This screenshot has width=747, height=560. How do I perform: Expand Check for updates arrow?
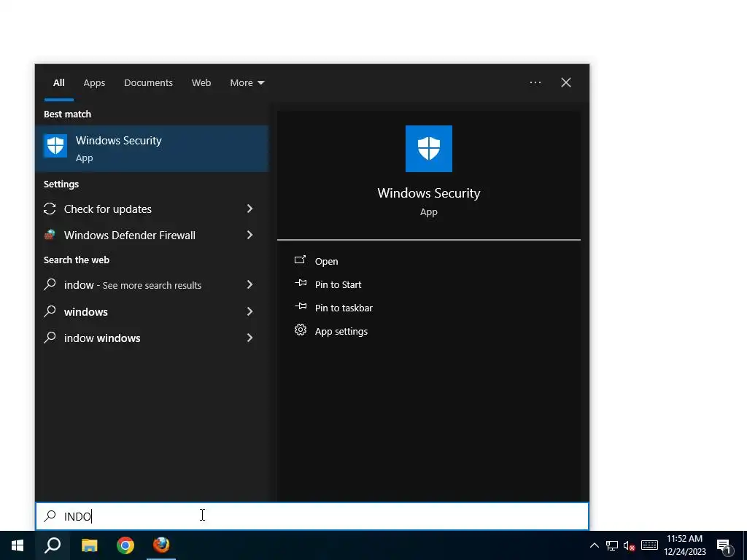[x=249, y=209]
